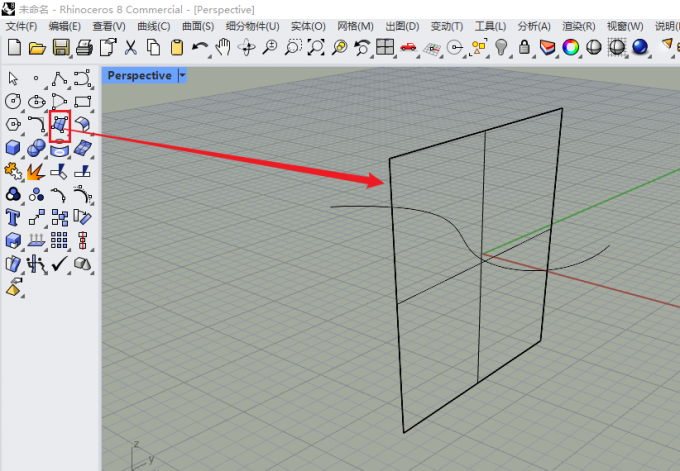This screenshot has height=471, width=680.
Task: Open the 曲线(C) menu
Action: (x=154, y=26)
